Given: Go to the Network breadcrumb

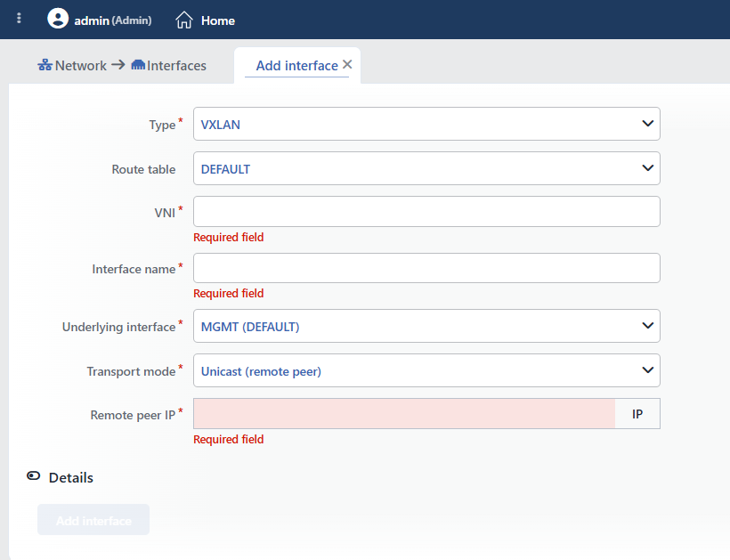Looking at the screenshot, I should point(80,66).
